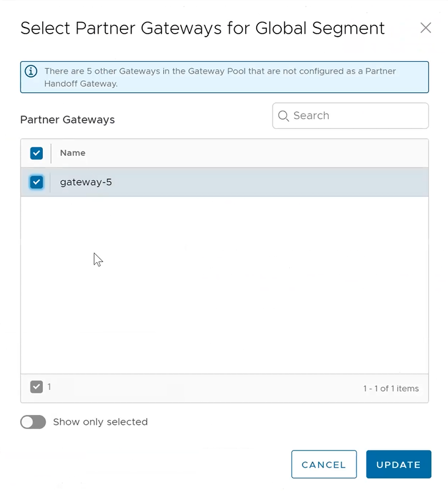Sort by the Name column header
This screenshot has height=495, width=448.
point(73,153)
